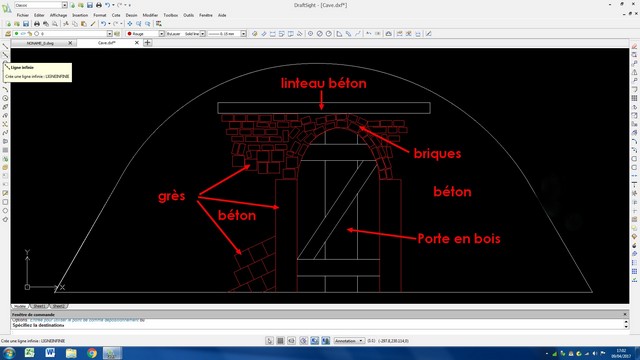Select the Circle tool in left toolbar

5,98
